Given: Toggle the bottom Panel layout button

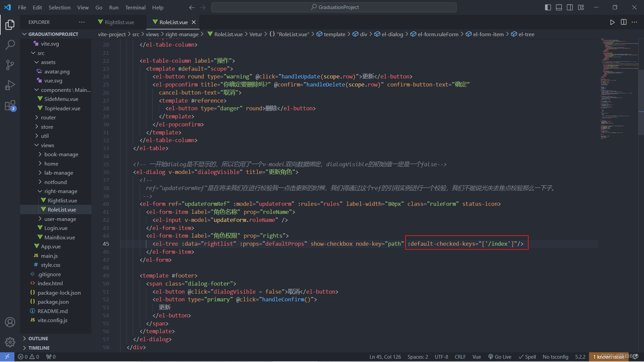Looking at the screenshot, I should 559,7.
